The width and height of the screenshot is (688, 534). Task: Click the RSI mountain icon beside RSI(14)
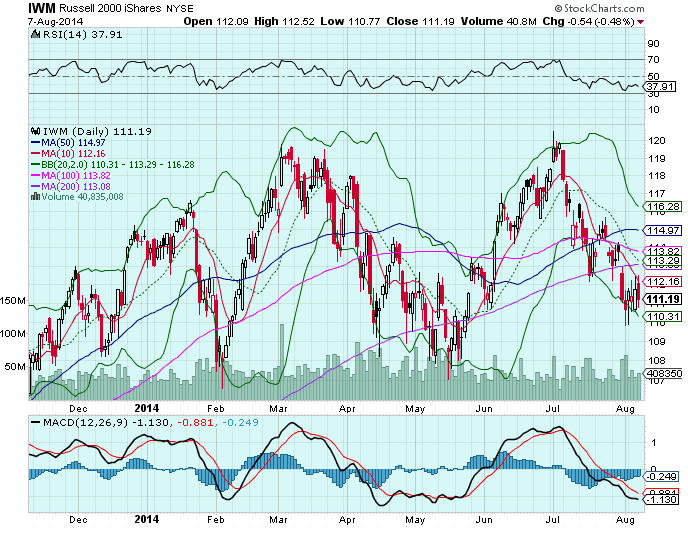(x=36, y=34)
